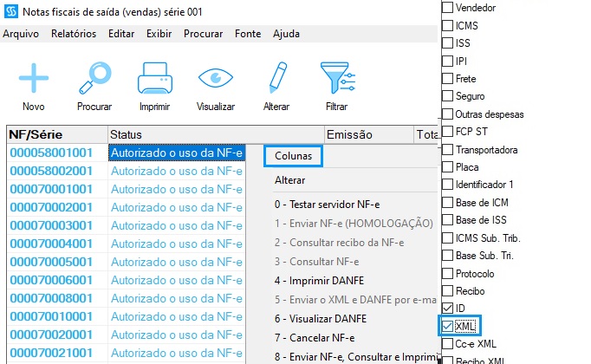
Task: Tick the Transportadora checkbox
Action: (448, 149)
